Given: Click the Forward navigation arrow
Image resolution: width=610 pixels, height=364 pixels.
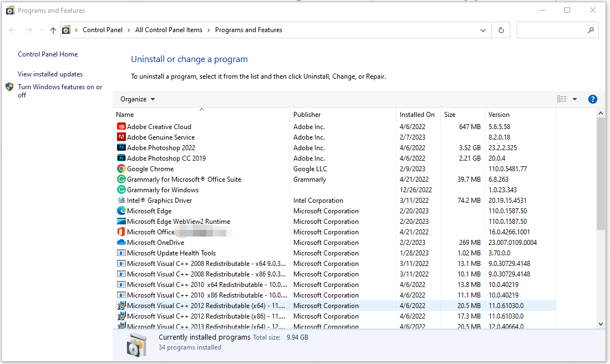Looking at the screenshot, I should (28, 30).
